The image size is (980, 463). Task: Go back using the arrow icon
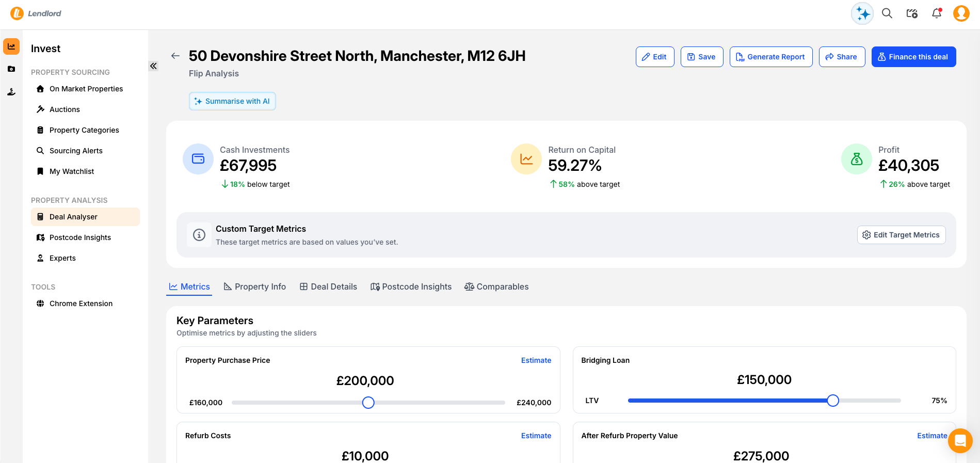coord(175,56)
